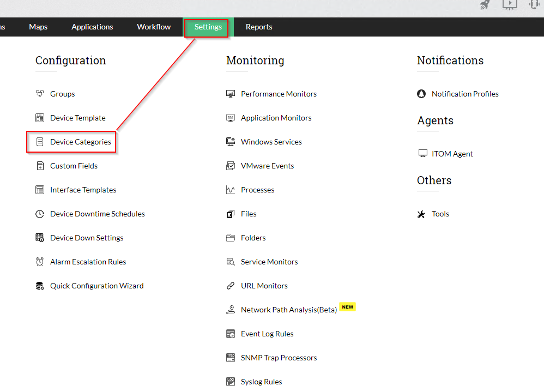Click the Notification Profiles bell icon
Image resolution: width=544 pixels, height=392 pixels.
421,94
